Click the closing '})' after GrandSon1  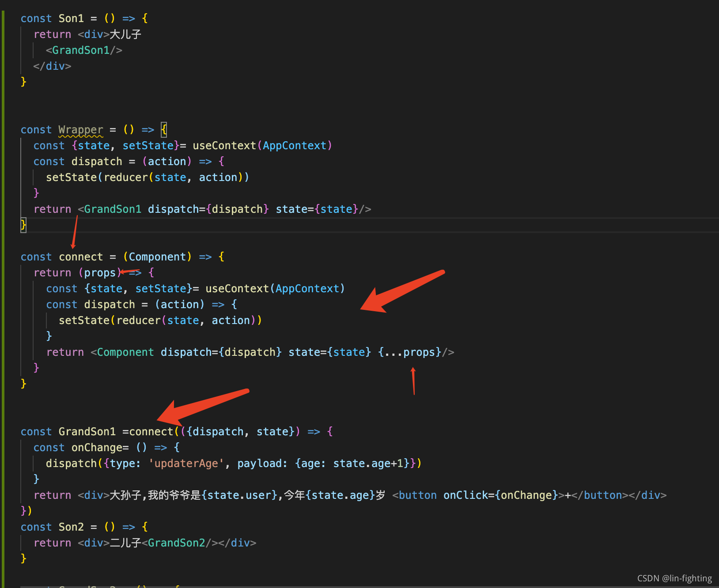pos(26,511)
